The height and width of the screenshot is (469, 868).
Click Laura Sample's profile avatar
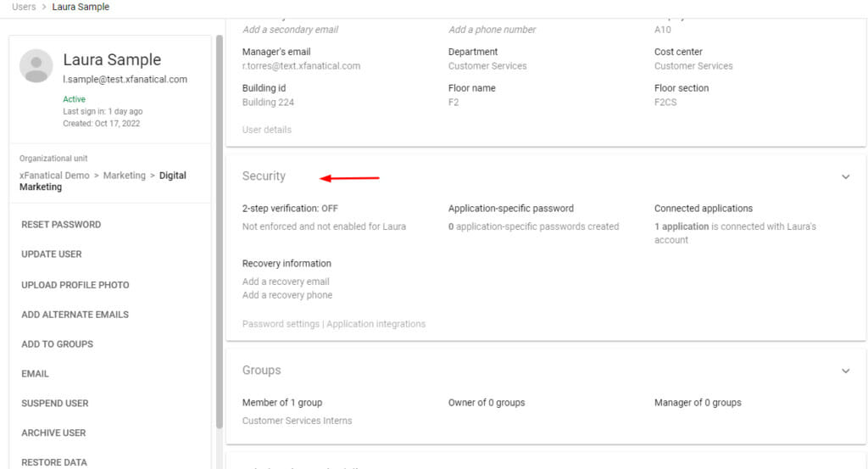pos(36,66)
